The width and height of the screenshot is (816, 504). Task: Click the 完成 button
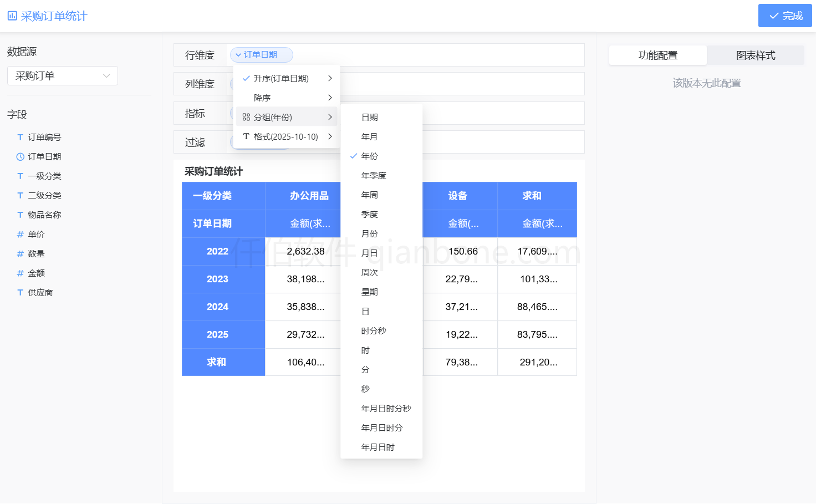(x=785, y=16)
